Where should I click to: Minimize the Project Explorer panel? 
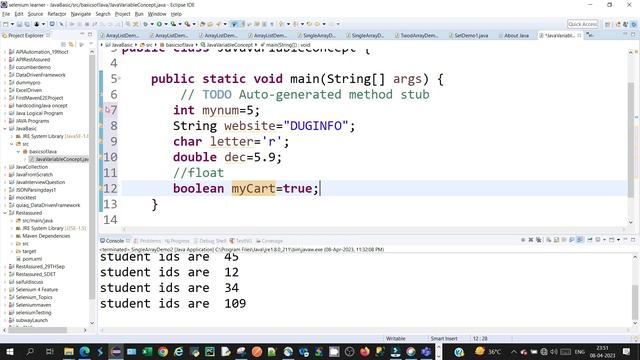82,35
